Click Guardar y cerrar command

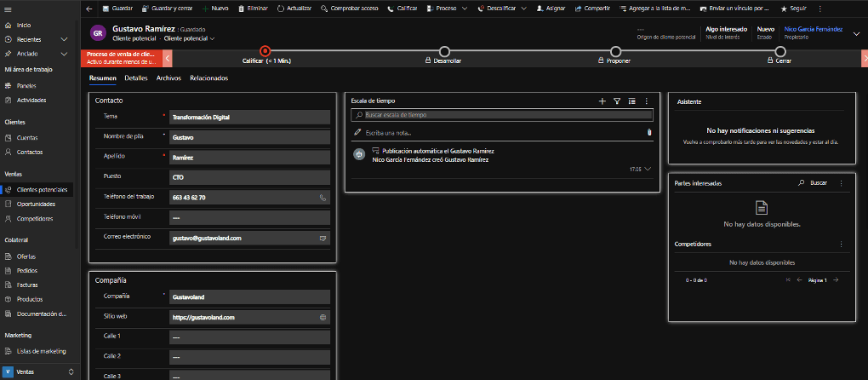click(167, 9)
